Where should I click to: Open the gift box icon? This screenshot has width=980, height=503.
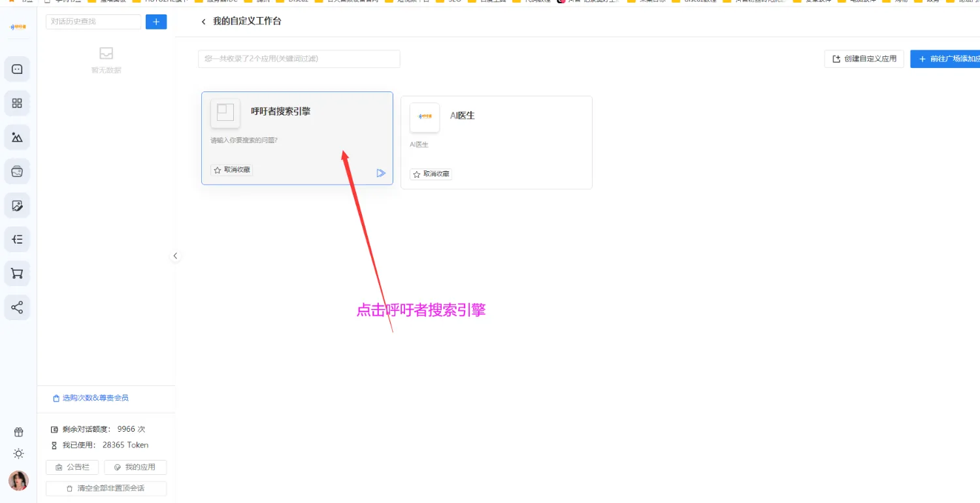point(18,432)
